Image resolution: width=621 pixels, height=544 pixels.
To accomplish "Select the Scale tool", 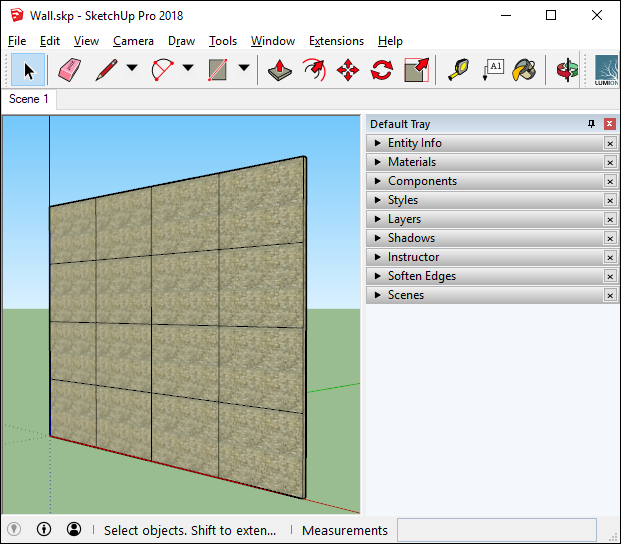I will coord(416,69).
